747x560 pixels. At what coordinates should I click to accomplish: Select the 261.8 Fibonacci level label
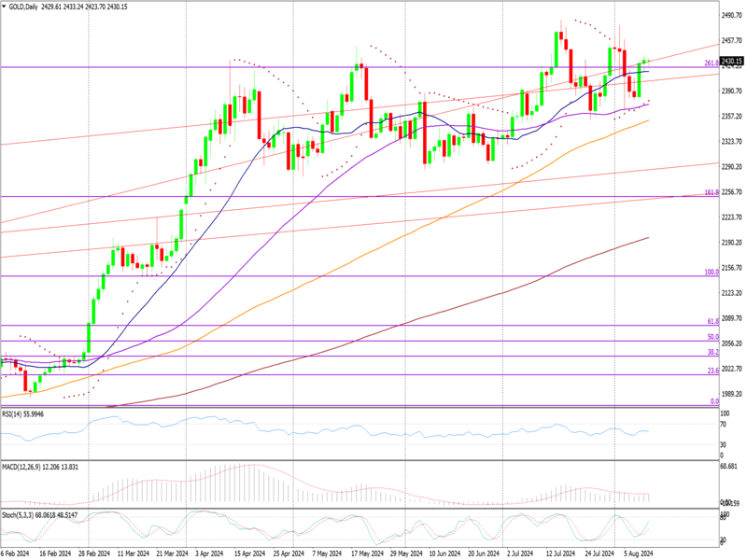pyautogui.click(x=711, y=63)
